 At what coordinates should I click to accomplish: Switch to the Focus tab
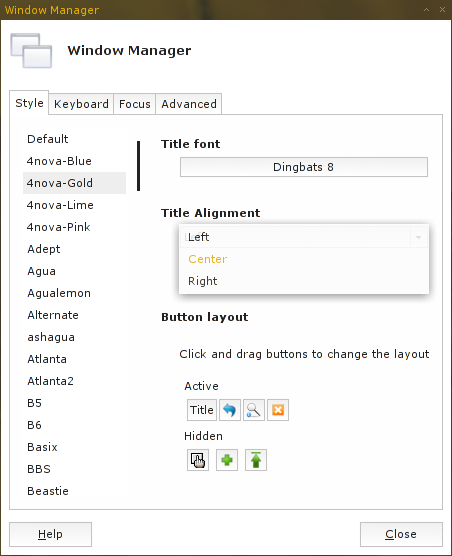click(135, 104)
